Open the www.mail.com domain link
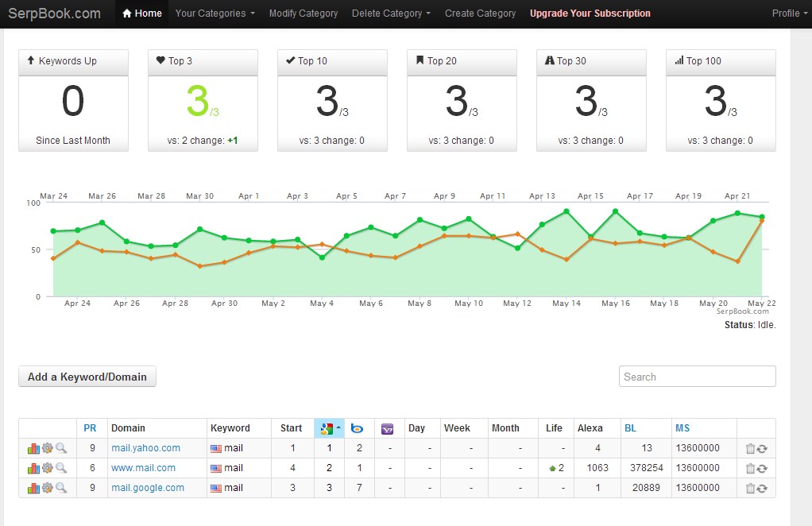This screenshot has width=812, height=526. pyautogui.click(x=143, y=468)
